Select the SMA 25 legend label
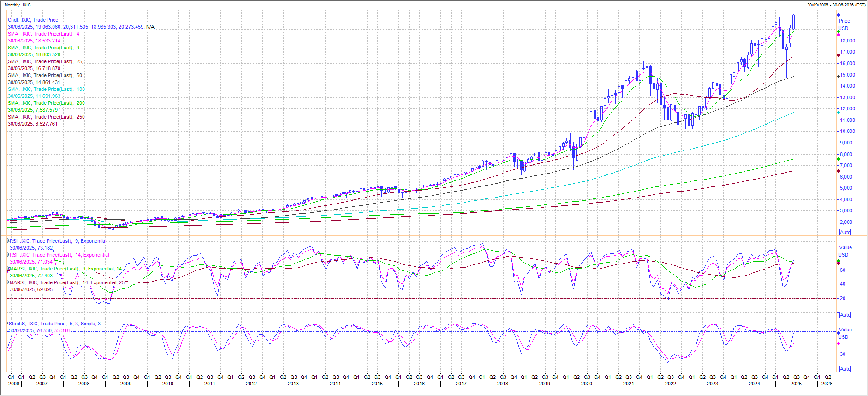Screen dimensions: 868x396 (45, 61)
